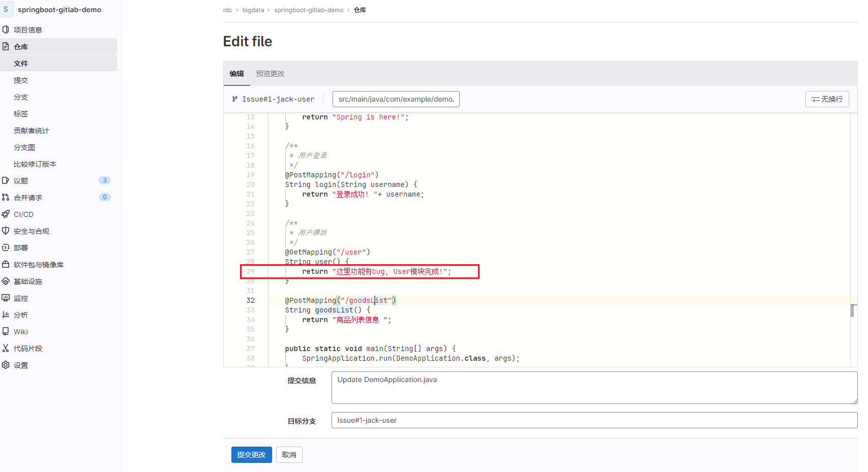868x472 pixels.
Task: Click the 合并请求 merge request icon
Action: coord(6,197)
